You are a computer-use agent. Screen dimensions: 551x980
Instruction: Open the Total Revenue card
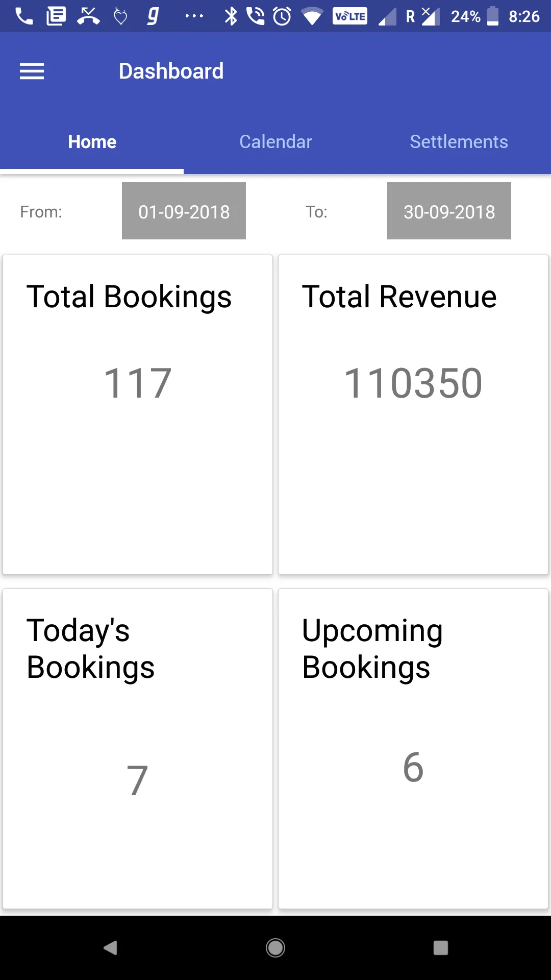tap(413, 415)
